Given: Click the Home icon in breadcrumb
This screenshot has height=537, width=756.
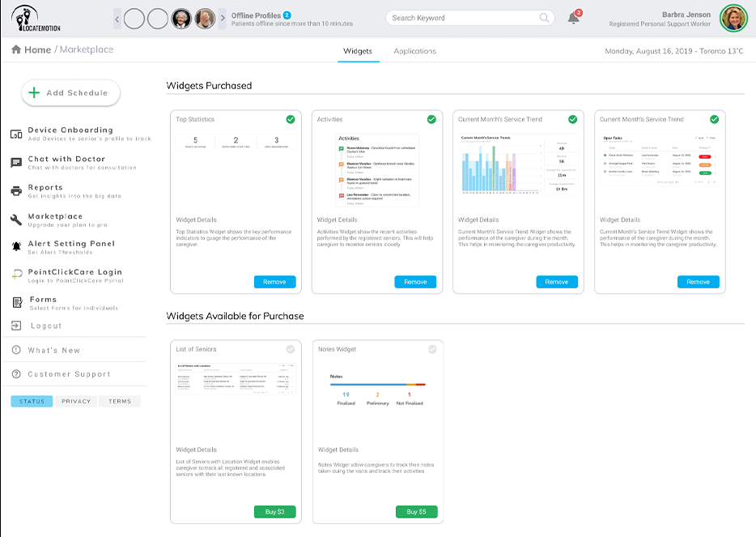Looking at the screenshot, I should [x=16, y=50].
